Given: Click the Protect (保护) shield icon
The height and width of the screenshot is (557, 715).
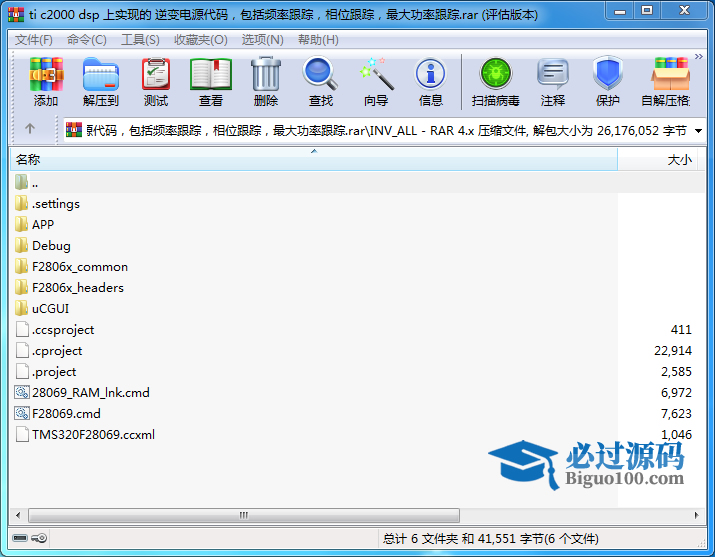Looking at the screenshot, I should pos(608,81).
